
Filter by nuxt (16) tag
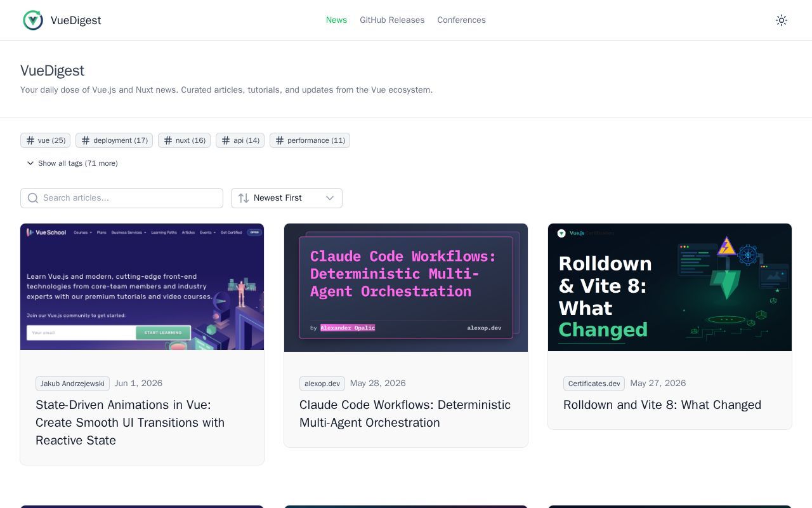184,140
